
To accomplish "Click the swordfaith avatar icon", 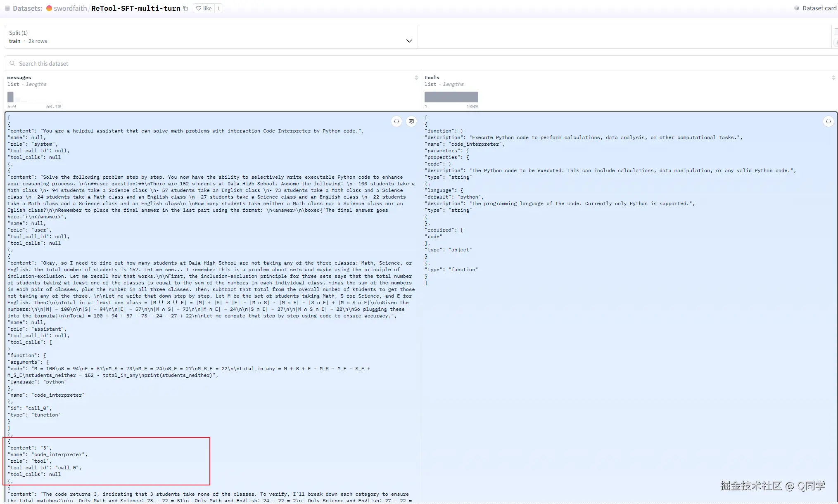I will [49, 8].
